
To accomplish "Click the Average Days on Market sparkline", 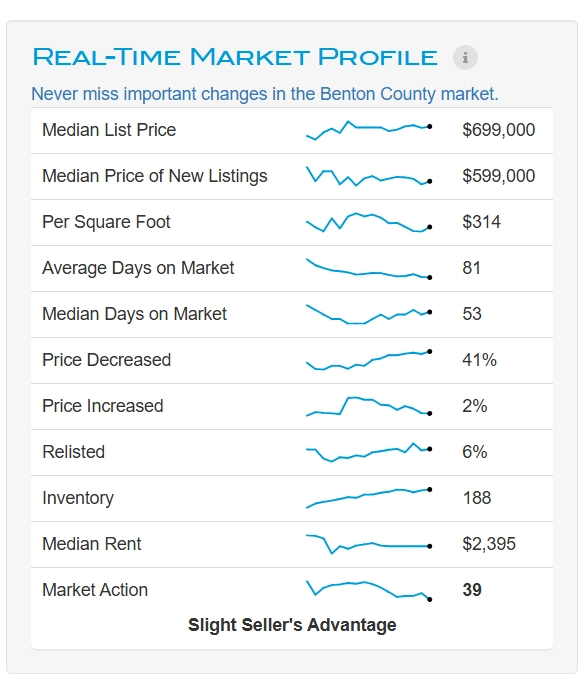I will pos(369,268).
